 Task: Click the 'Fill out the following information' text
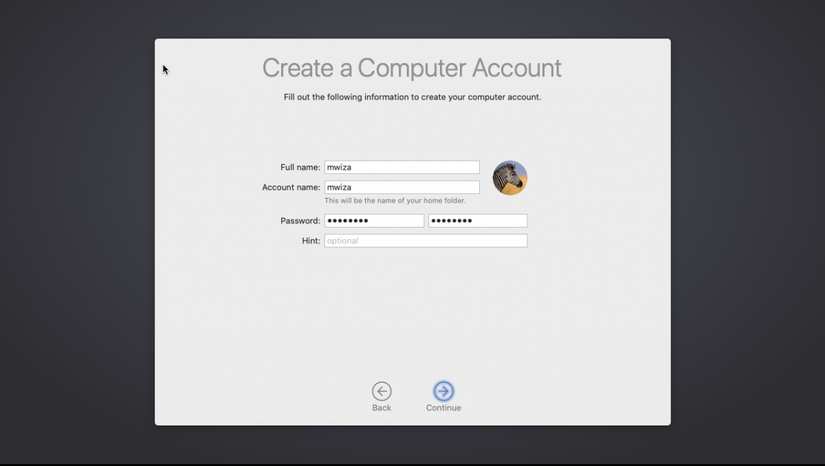pos(412,97)
